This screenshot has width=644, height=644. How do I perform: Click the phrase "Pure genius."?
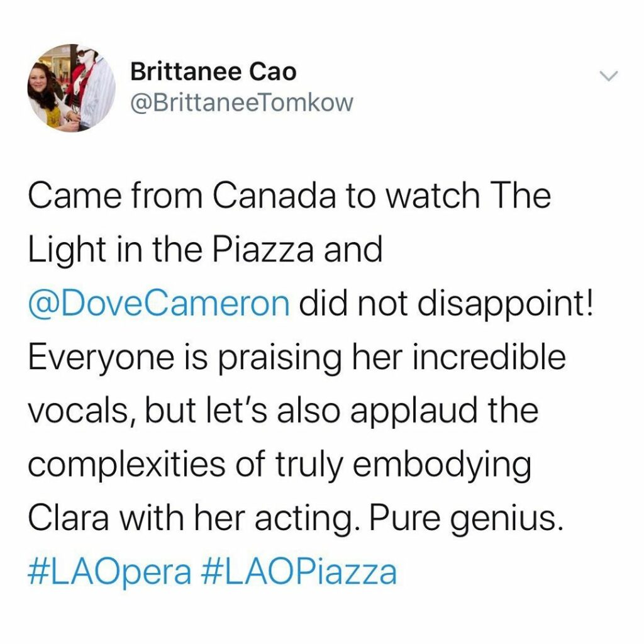pyautogui.click(x=464, y=519)
